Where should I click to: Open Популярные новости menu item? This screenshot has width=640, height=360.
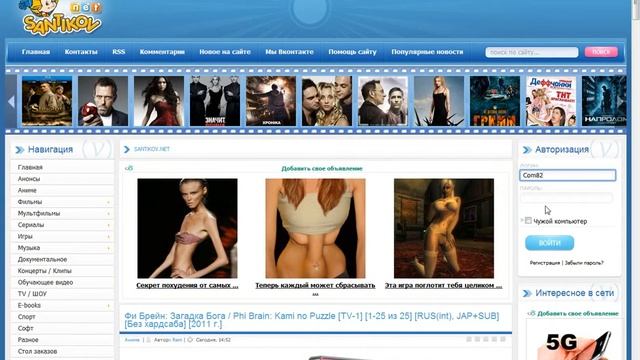click(427, 52)
